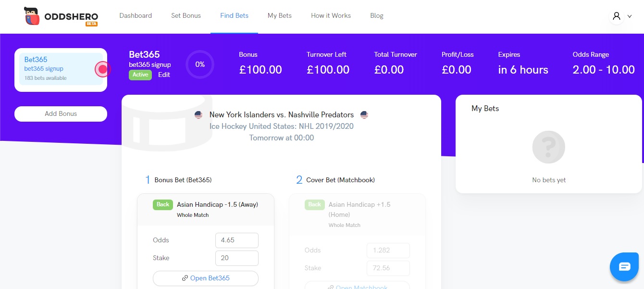The image size is (644, 289).
Task: Click the Add Bonus button
Action: [x=61, y=114]
